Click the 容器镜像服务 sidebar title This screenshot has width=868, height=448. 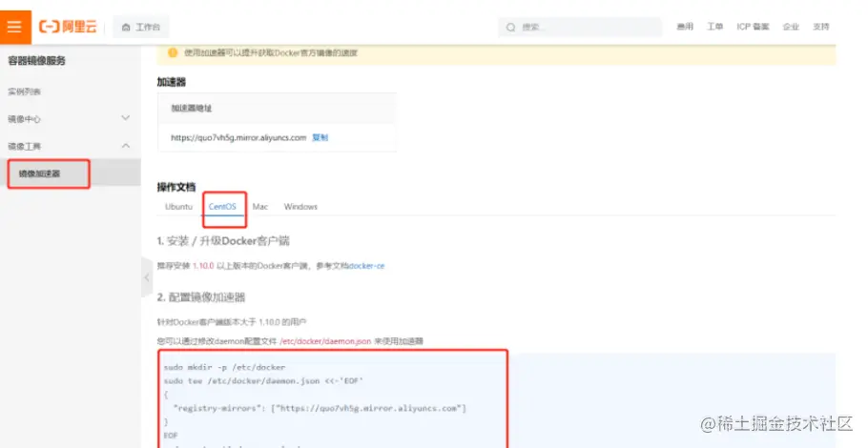pos(36,61)
